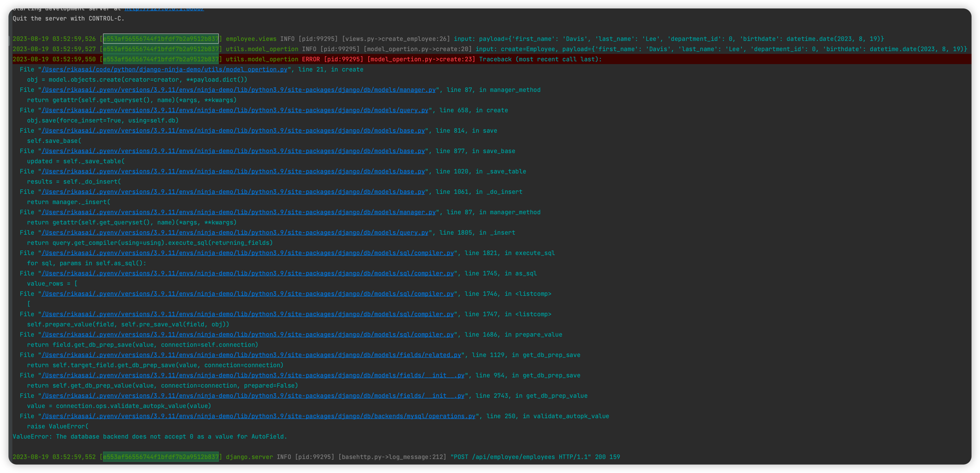Viewport: 980px width, 473px height.
Task: Click the 'obj = model.objects.create(creator=creator' line
Action: pyautogui.click(x=137, y=80)
